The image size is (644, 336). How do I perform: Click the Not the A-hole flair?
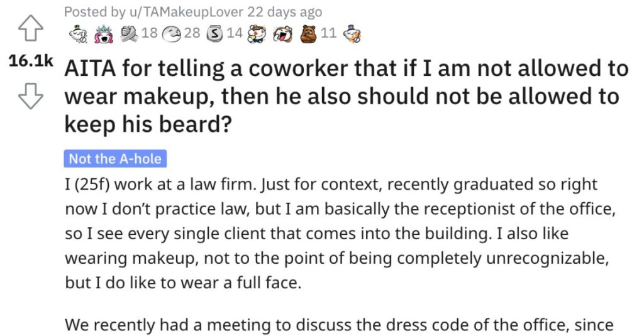pyautogui.click(x=115, y=159)
